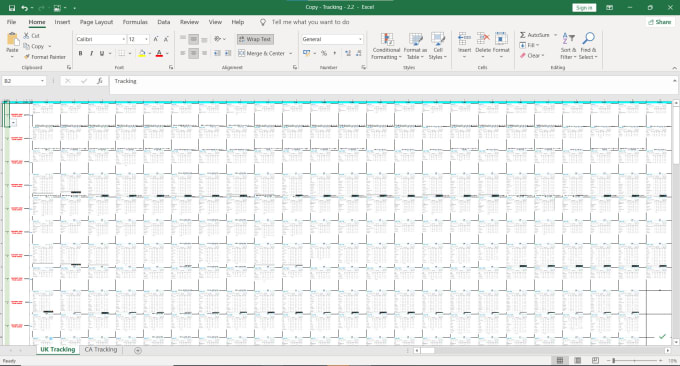Click the Paste clipboard icon
680x366 pixels.
(x=12, y=39)
